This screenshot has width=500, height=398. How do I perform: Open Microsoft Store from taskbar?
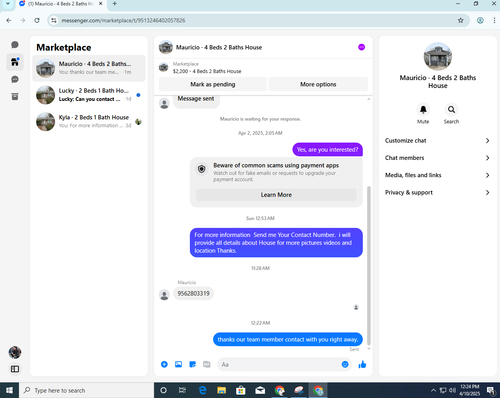click(241, 390)
